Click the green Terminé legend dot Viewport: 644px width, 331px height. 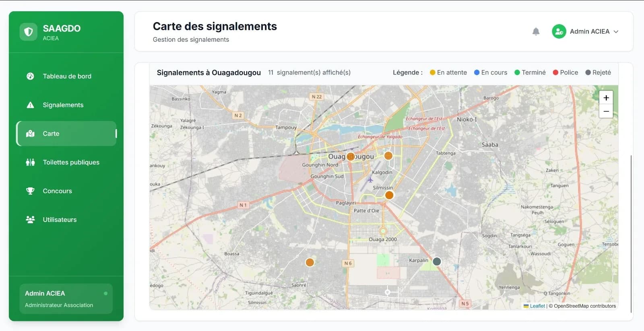click(517, 72)
